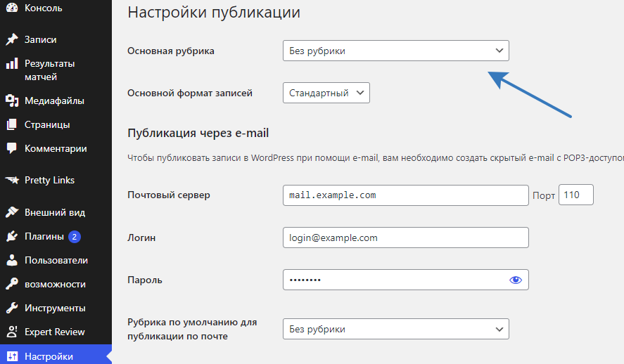Click the Плагины plug icon

coord(12,236)
